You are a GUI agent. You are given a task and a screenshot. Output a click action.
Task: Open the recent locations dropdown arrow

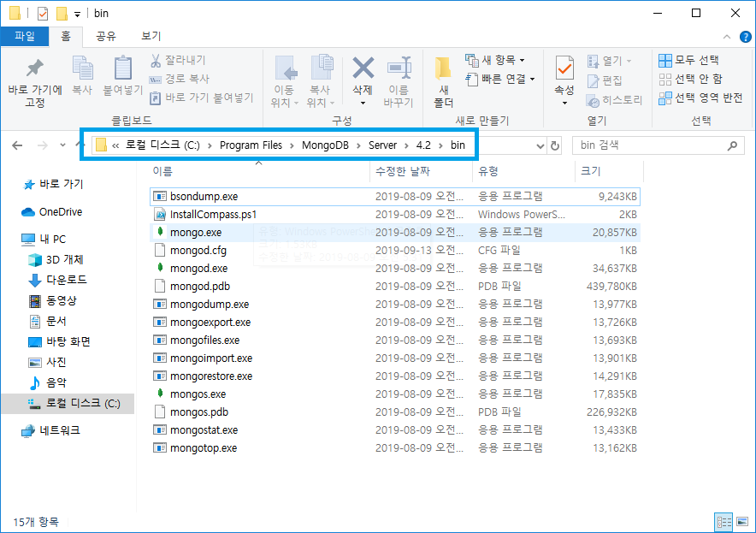point(62,145)
